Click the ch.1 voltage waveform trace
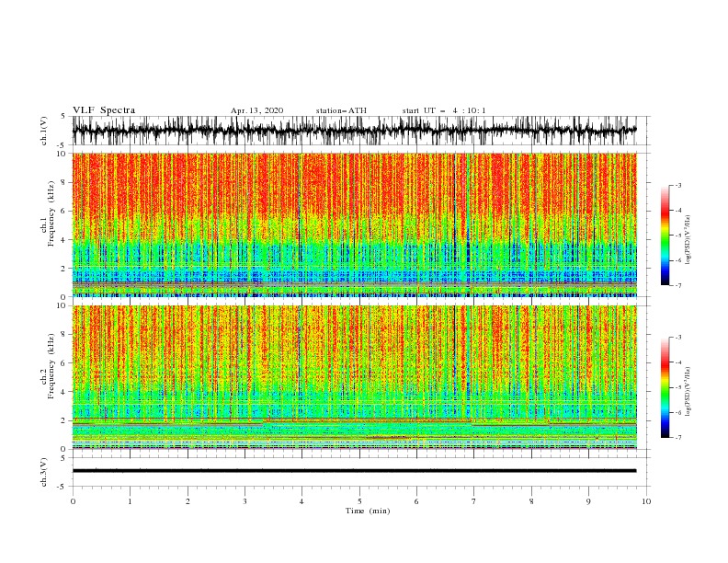The image size is (728, 563). pos(354,131)
